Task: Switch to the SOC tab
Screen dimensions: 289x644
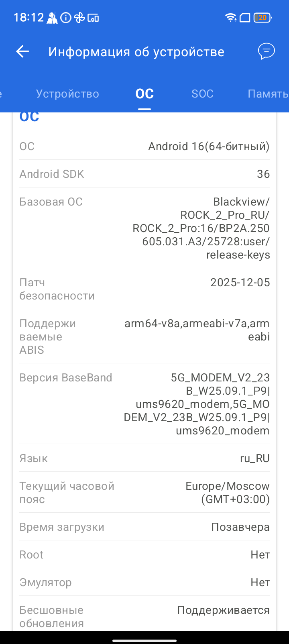Action: 202,94
